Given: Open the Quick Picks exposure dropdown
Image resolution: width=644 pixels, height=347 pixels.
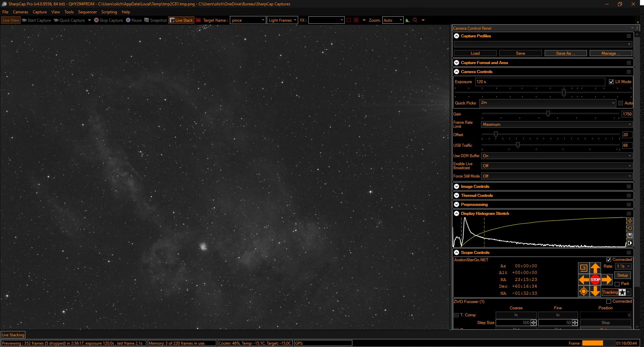Looking at the screenshot, I should tap(548, 103).
